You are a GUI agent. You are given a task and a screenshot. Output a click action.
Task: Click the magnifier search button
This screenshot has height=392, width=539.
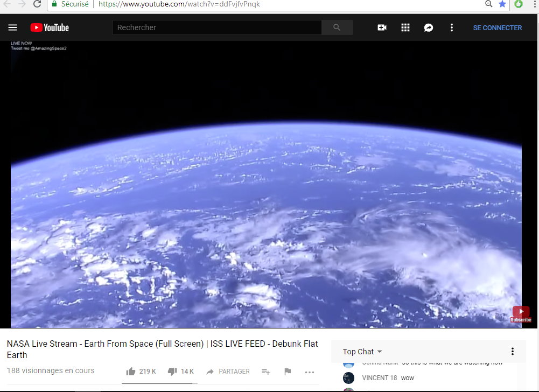coord(337,27)
